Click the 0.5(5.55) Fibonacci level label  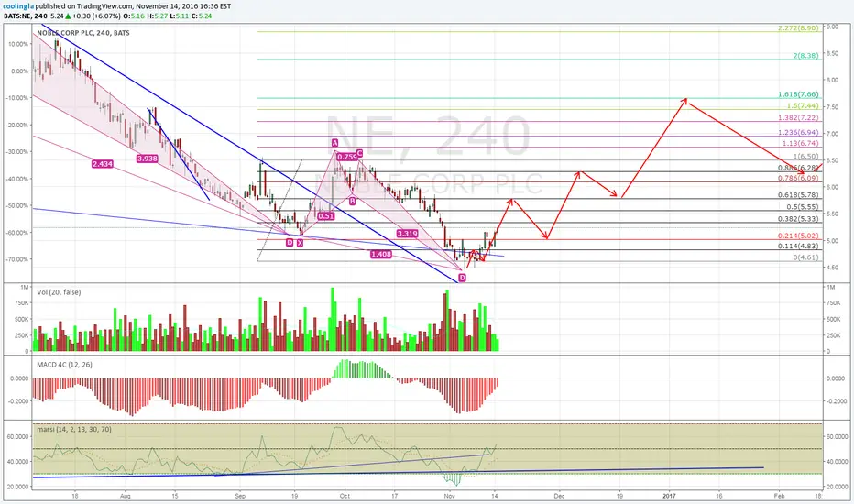pos(803,207)
